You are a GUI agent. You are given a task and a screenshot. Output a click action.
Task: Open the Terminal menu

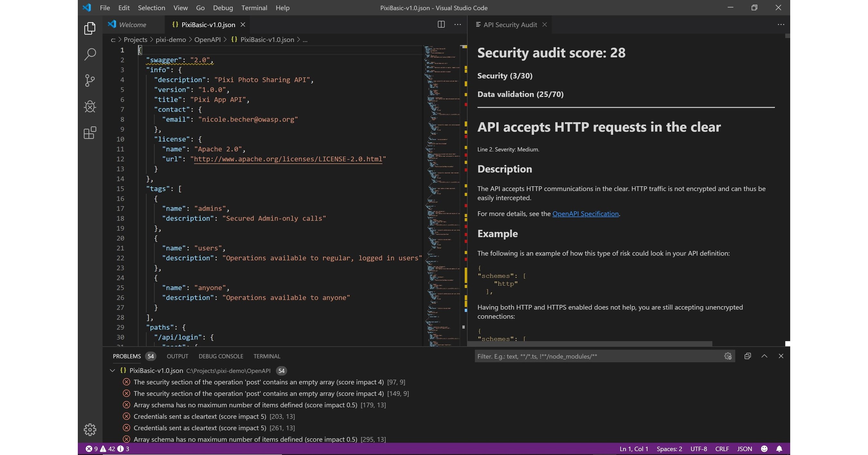254,8
